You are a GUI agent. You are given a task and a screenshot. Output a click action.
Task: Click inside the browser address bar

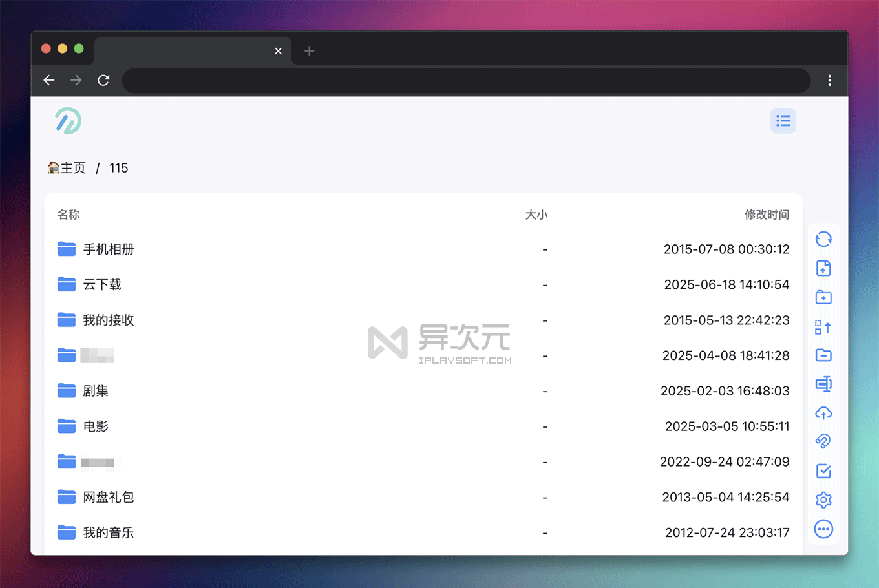click(x=465, y=80)
